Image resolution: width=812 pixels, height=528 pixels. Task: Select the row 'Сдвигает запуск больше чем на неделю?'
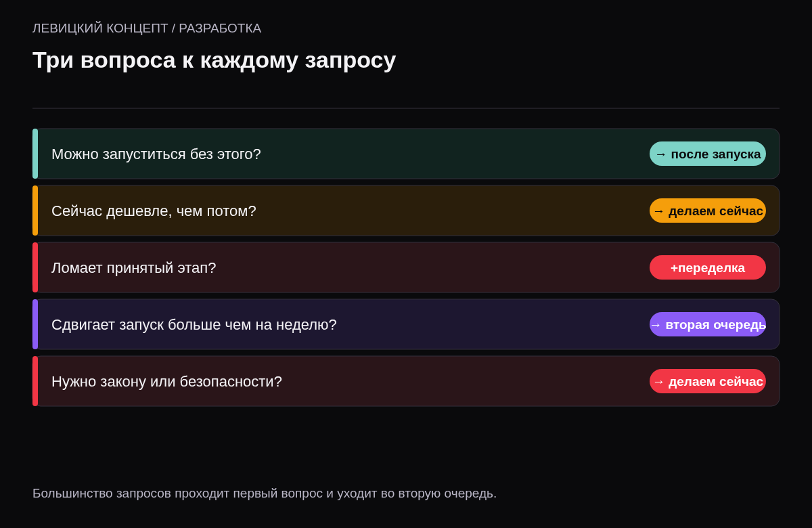click(x=406, y=324)
